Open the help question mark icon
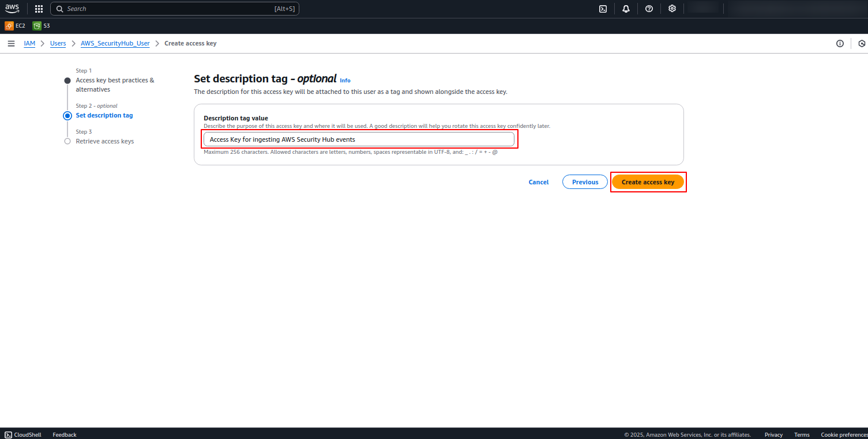 (x=649, y=9)
